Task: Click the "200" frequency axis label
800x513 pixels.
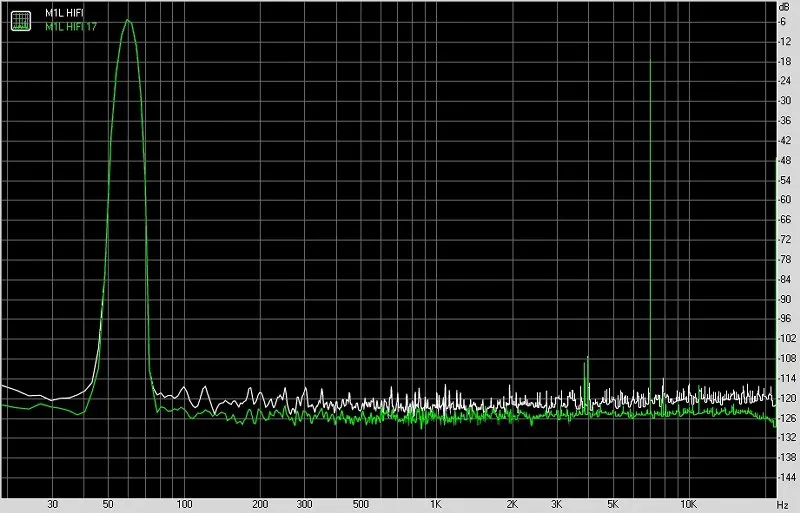Action: tap(260, 505)
